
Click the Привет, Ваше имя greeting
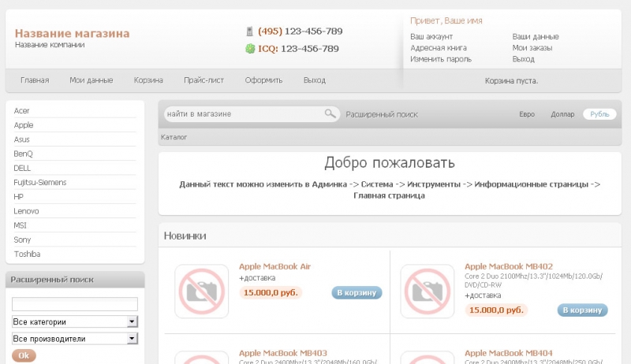click(446, 20)
